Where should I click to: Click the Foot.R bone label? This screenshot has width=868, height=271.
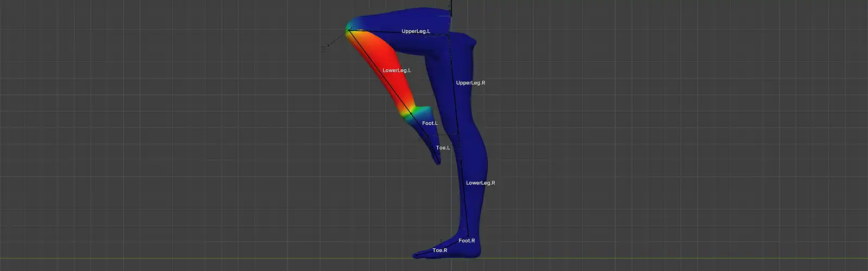point(467,241)
